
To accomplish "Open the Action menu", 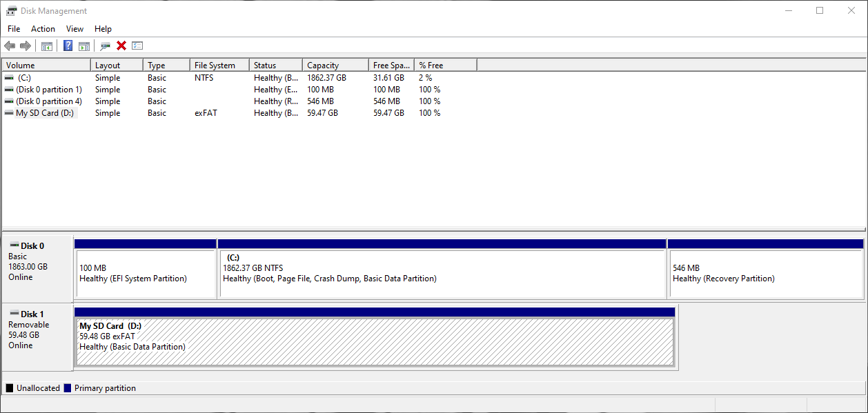I will point(43,29).
